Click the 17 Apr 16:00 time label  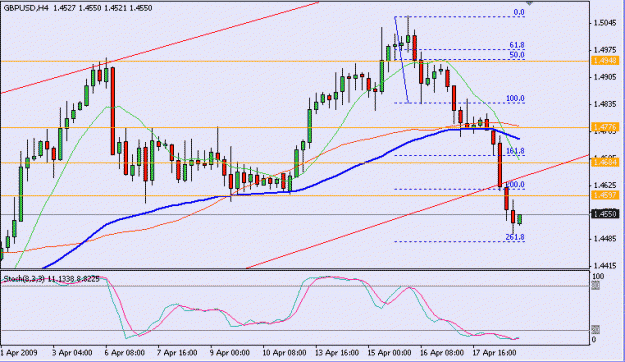[x=495, y=353]
